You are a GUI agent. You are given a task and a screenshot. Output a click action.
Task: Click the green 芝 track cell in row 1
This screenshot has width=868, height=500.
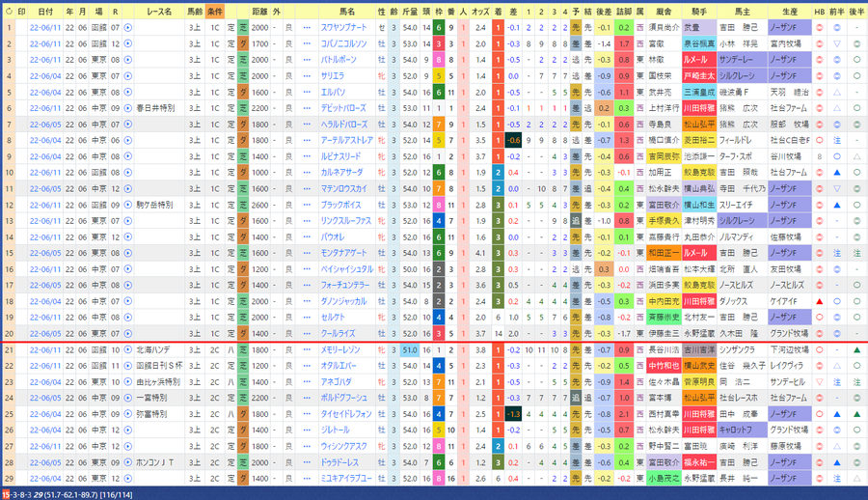pos(243,27)
